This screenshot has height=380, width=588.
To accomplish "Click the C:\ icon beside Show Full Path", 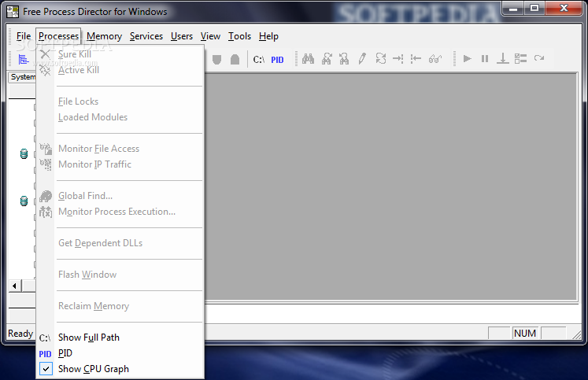I will click(45, 338).
